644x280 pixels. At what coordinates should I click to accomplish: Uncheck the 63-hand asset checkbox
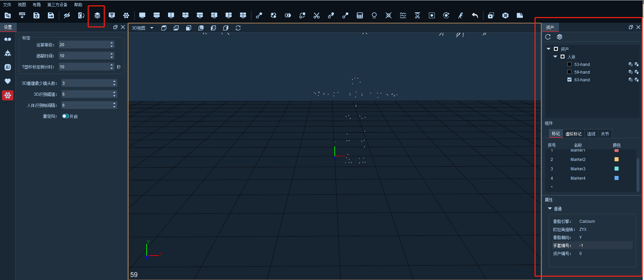tap(569, 80)
